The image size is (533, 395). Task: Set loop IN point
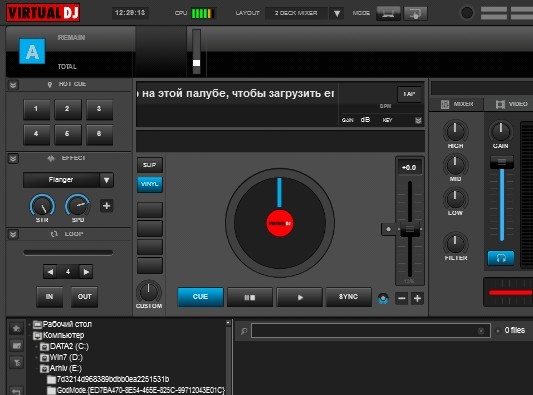click(50, 297)
